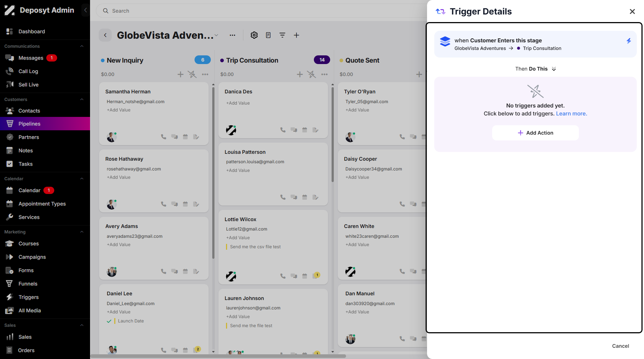Open notes badge on Daniel Lee card

(x=197, y=350)
